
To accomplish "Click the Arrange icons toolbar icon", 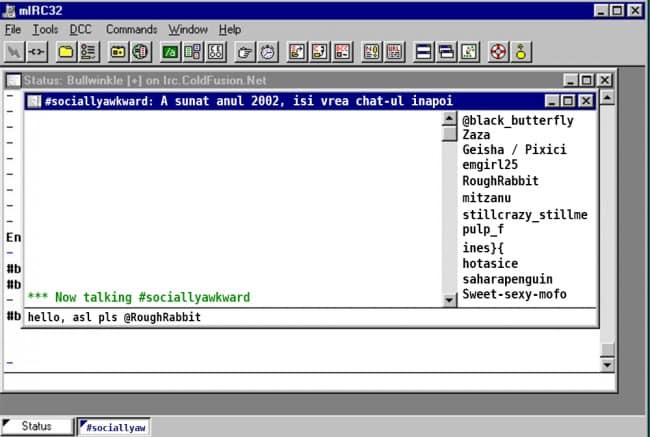I will click(469, 52).
